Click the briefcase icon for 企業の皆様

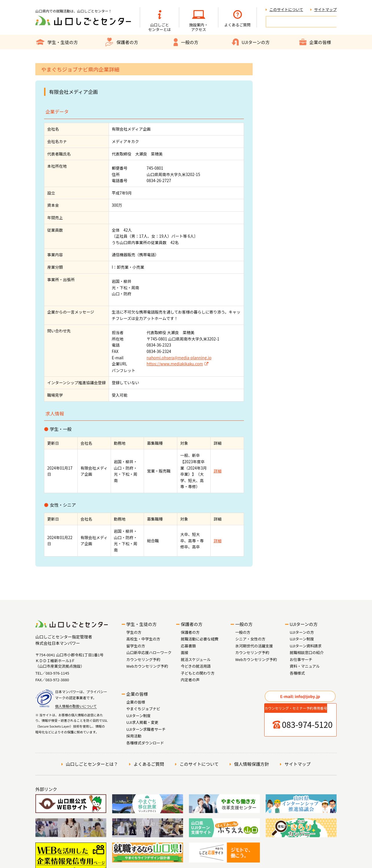click(303, 42)
